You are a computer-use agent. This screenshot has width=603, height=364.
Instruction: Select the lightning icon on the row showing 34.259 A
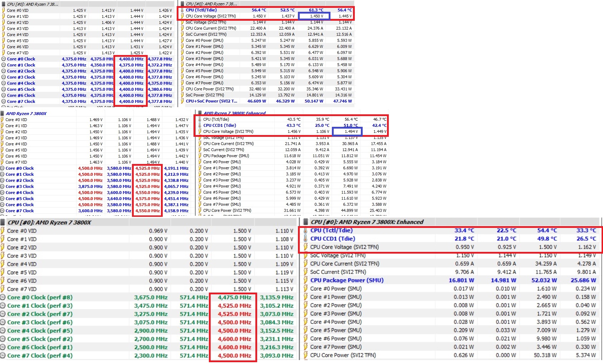tap(305, 264)
